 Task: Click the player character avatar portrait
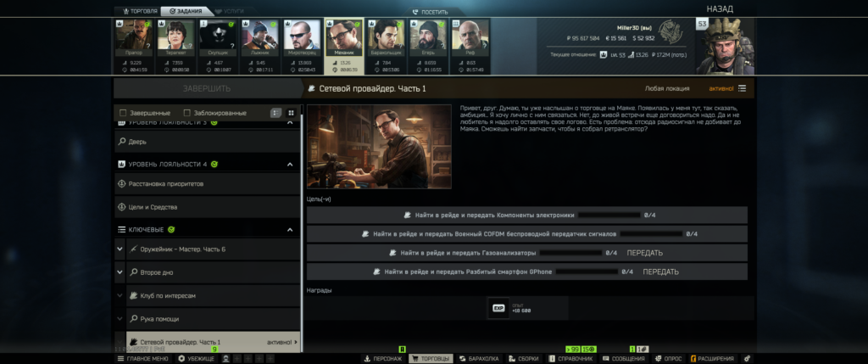coord(725,46)
